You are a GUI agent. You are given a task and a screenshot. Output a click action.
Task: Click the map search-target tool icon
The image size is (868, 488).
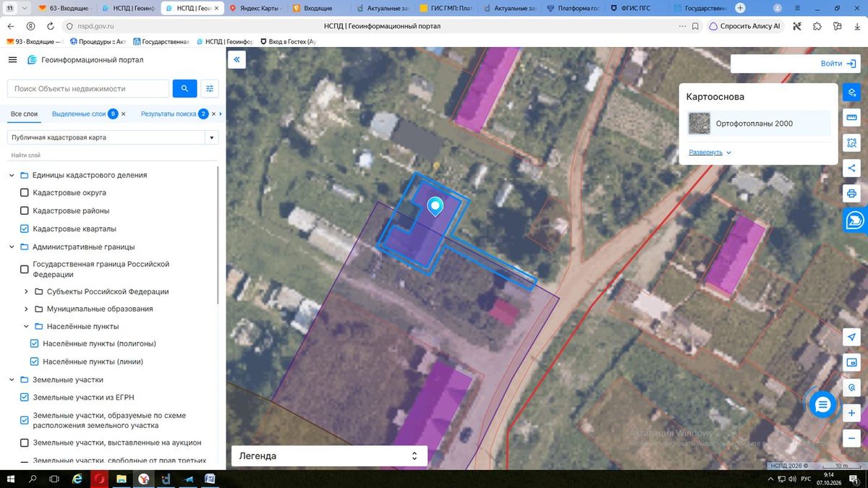coord(851,388)
